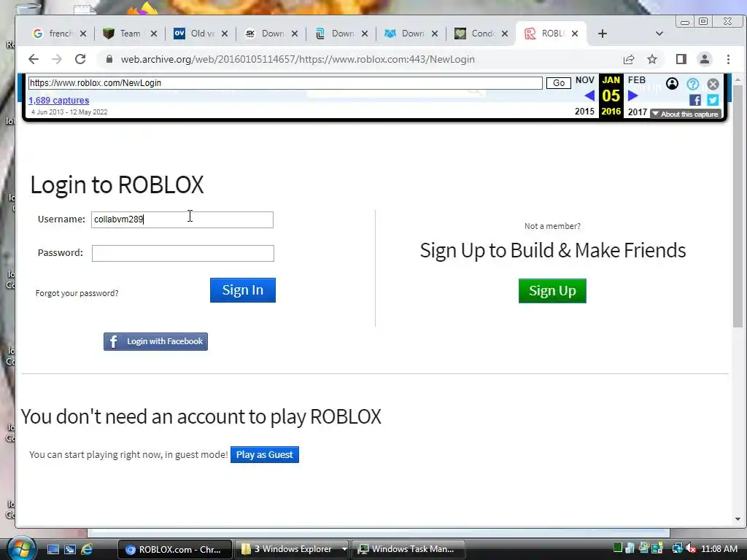Screen dimensions: 747x560
Task: Share capture on Twitter icon
Action: point(713,100)
